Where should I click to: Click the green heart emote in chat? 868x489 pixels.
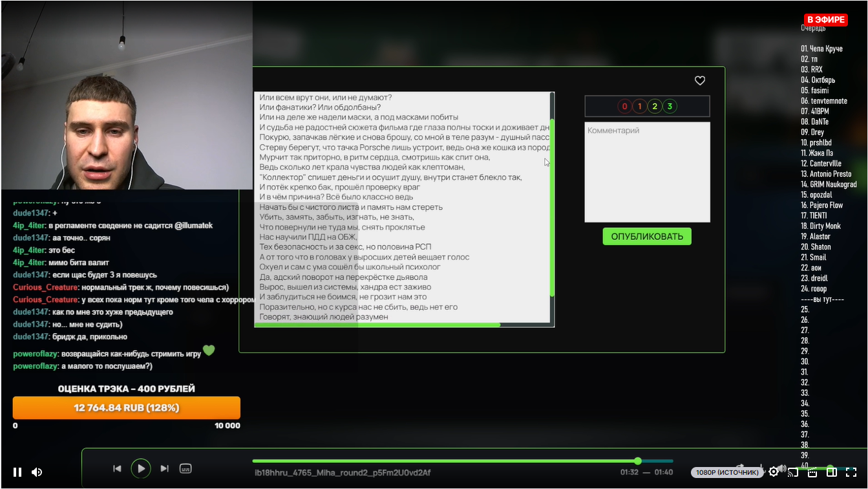pyautogui.click(x=208, y=351)
